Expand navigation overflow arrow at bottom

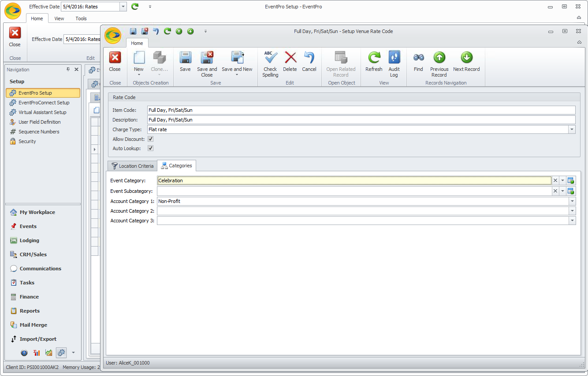[73, 353]
